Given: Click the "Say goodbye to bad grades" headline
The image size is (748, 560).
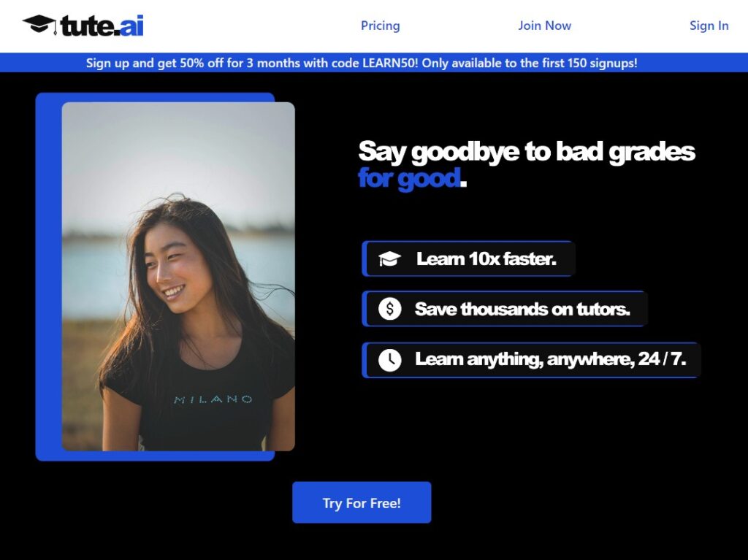Looking at the screenshot, I should (x=526, y=151).
